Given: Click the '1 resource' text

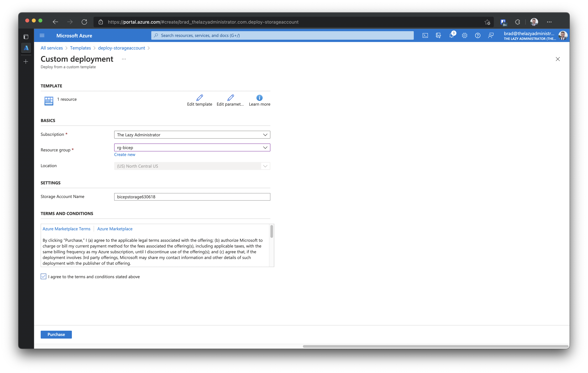Looking at the screenshot, I should (67, 99).
